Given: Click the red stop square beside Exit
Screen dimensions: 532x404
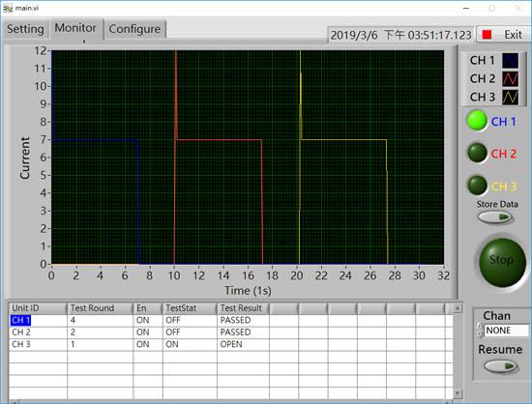Looking at the screenshot, I should (x=487, y=35).
